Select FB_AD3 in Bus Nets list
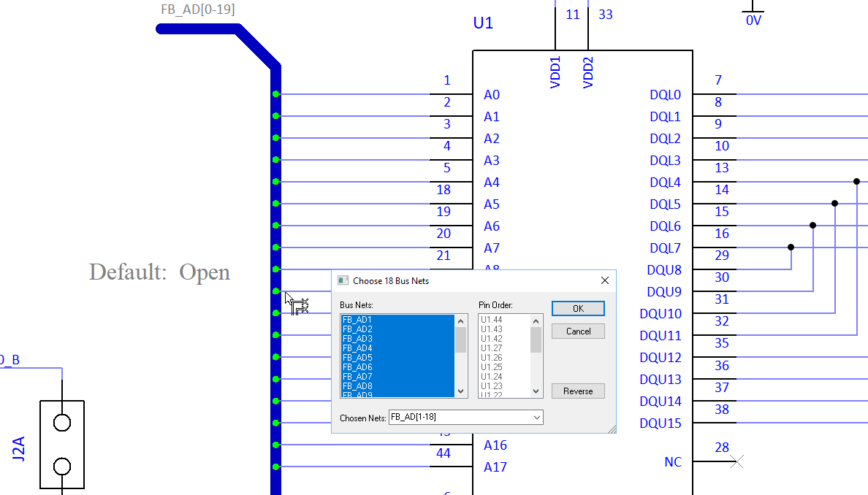The height and width of the screenshot is (495, 868). (x=397, y=339)
